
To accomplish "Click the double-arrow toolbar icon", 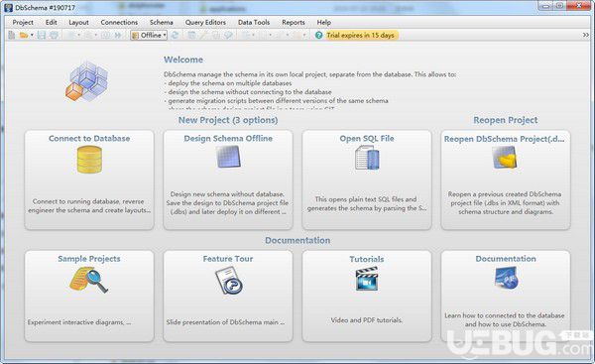I will point(118,36).
